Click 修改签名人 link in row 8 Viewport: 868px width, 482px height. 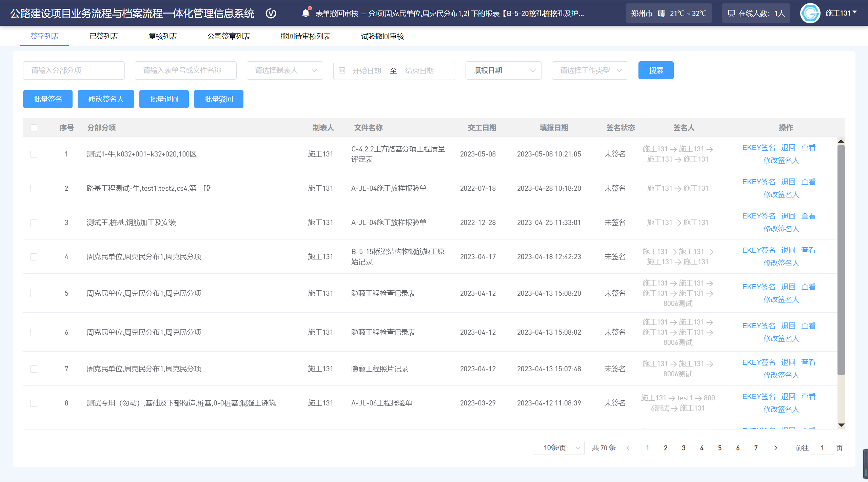point(781,410)
